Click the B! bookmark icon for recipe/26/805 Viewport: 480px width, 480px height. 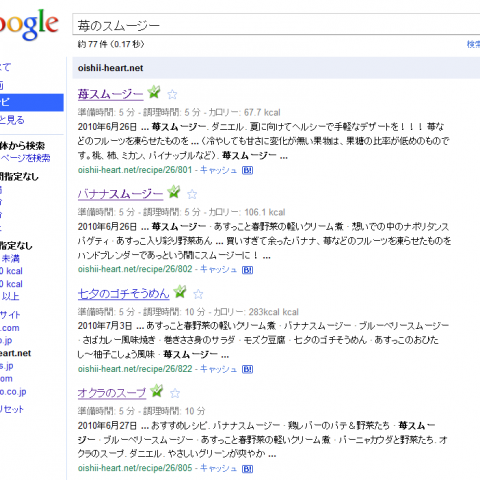click(x=247, y=469)
